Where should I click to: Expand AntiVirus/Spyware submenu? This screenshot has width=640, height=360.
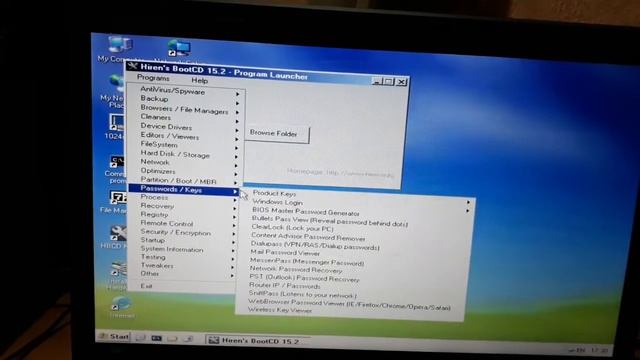(x=187, y=91)
